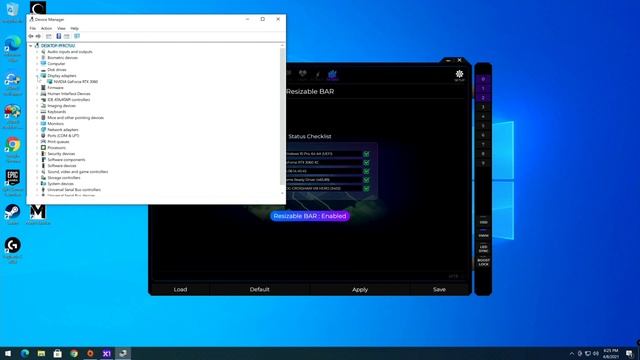
Task: Open the notification center icon in system tray
Action: [x=629, y=353]
